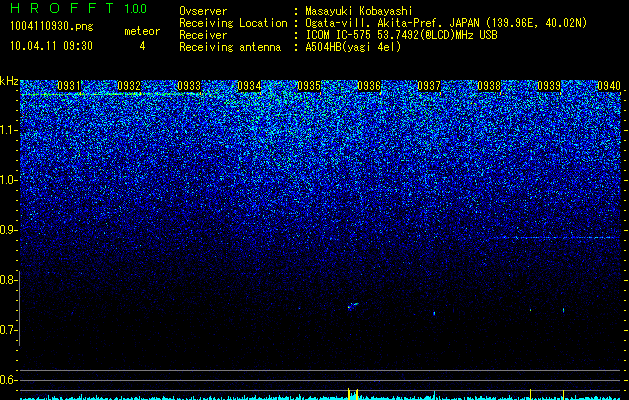Click the meteor count value 4

[142, 46]
